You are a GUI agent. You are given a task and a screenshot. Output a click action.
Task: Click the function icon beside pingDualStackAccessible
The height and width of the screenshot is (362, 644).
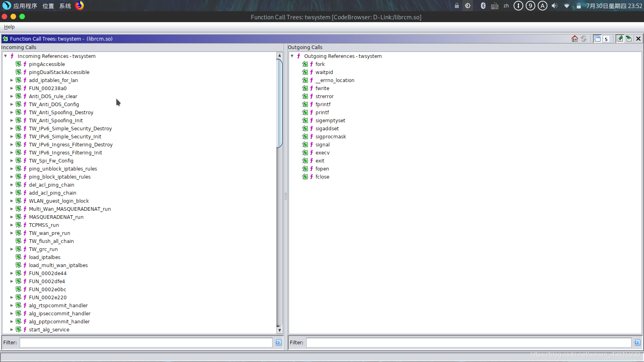click(x=25, y=72)
